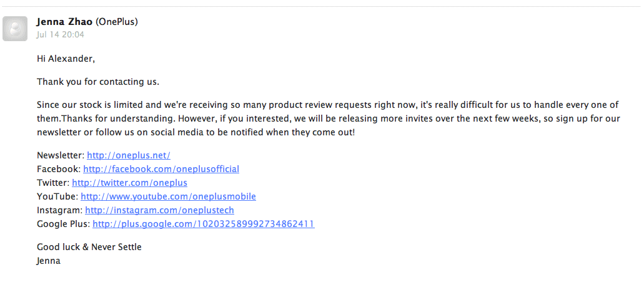Click the 'Good luck & Never Settle' line
This screenshot has height=285, width=644.
pyautogui.click(x=89, y=247)
